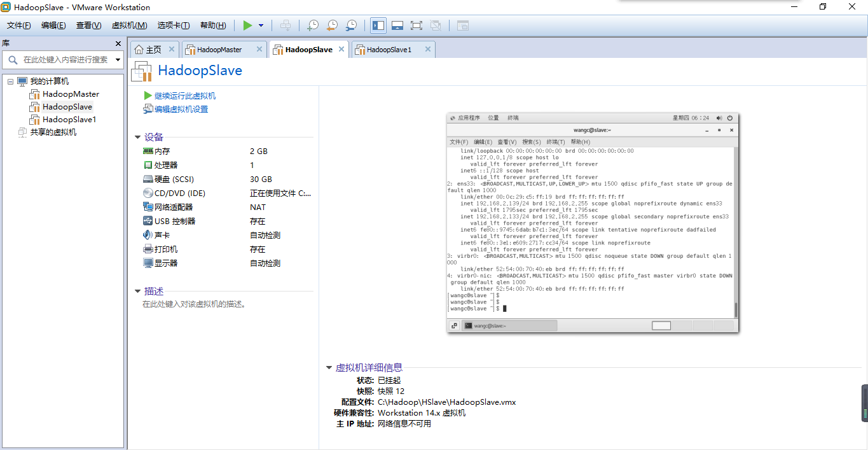Click the 我的计算机 computer icon
The width and height of the screenshot is (868, 450).
coord(22,81)
